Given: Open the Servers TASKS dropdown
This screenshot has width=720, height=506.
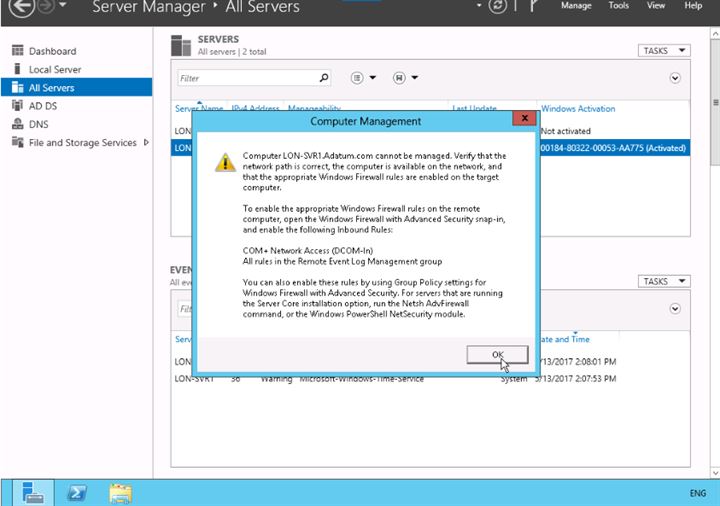Looking at the screenshot, I should (x=664, y=51).
